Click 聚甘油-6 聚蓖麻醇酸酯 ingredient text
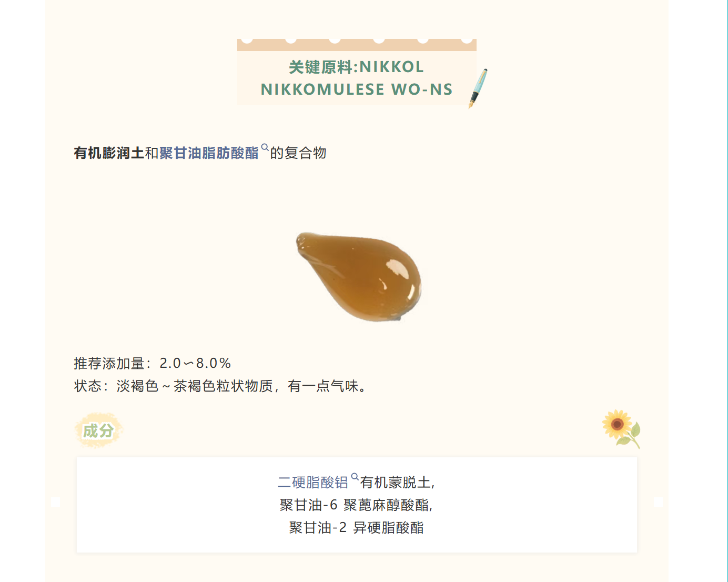Viewport: 728px width, 582px height. point(356,505)
